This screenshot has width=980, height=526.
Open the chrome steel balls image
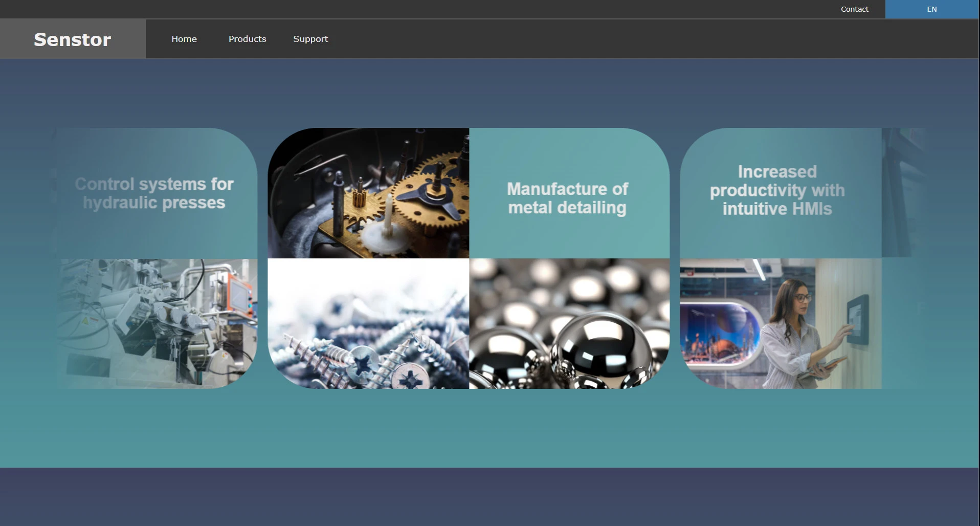(x=569, y=323)
